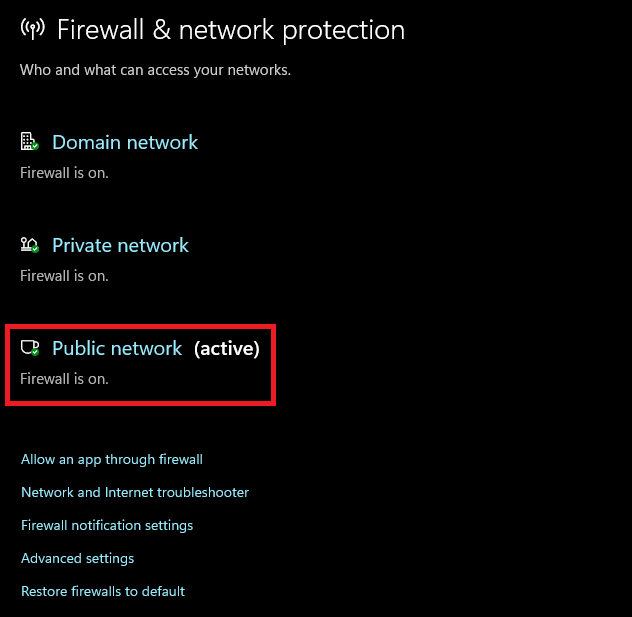The height and width of the screenshot is (617, 632).
Task: Click "Firewall is on" status under Public network
Action: pyautogui.click(x=64, y=379)
